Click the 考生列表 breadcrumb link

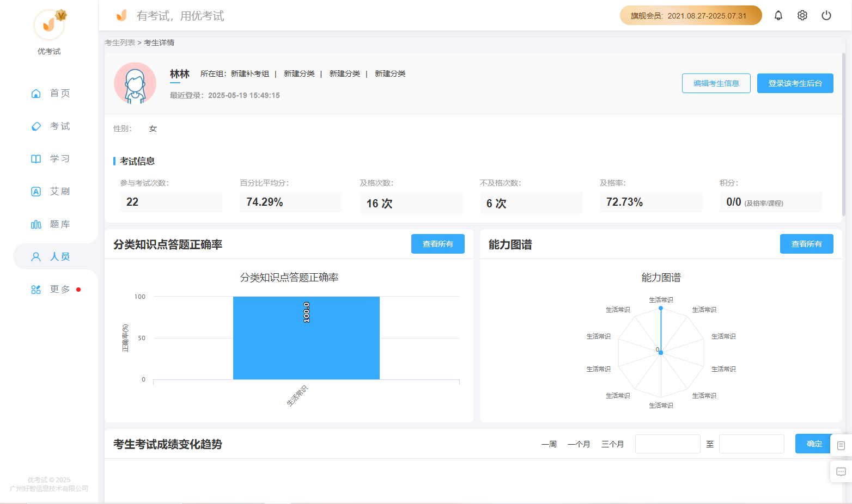coord(120,42)
